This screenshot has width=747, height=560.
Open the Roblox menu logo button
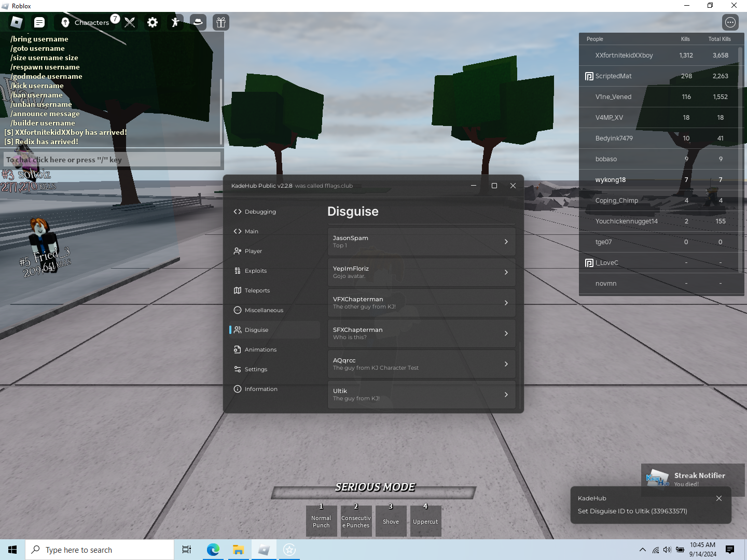17,22
